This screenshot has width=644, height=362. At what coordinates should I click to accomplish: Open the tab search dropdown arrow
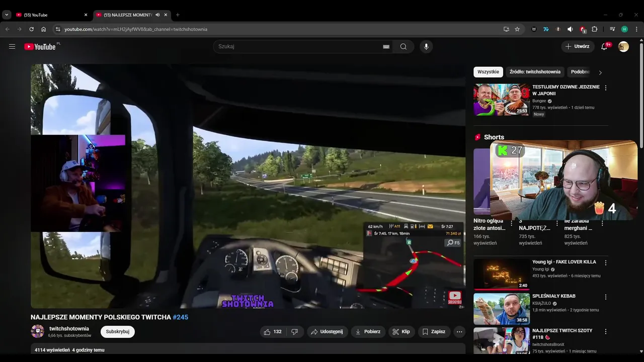click(x=7, y=15)
